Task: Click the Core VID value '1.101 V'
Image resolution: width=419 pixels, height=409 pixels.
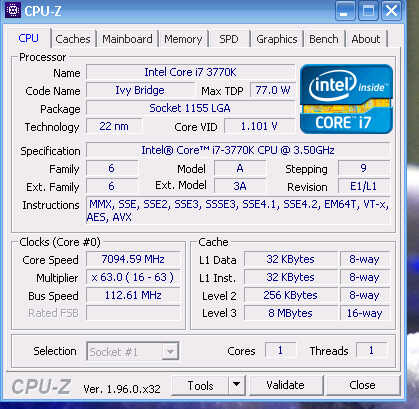Action: pos(259,126)
